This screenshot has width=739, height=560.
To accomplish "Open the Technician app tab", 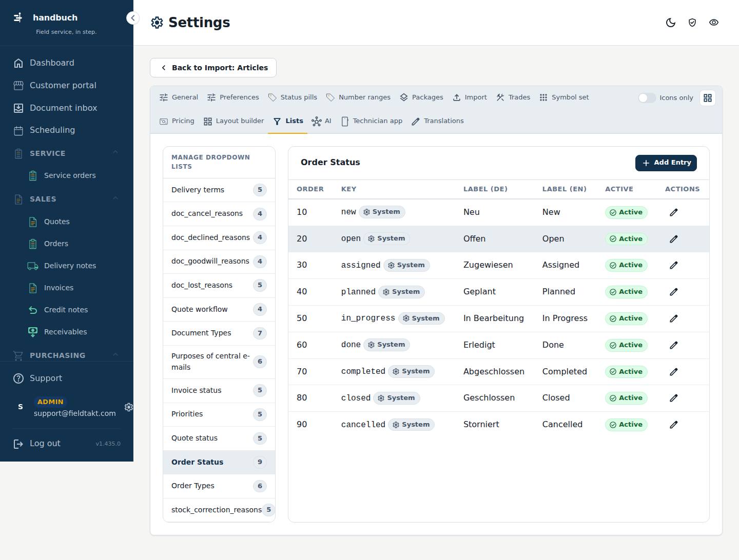I will pos(372,121).
